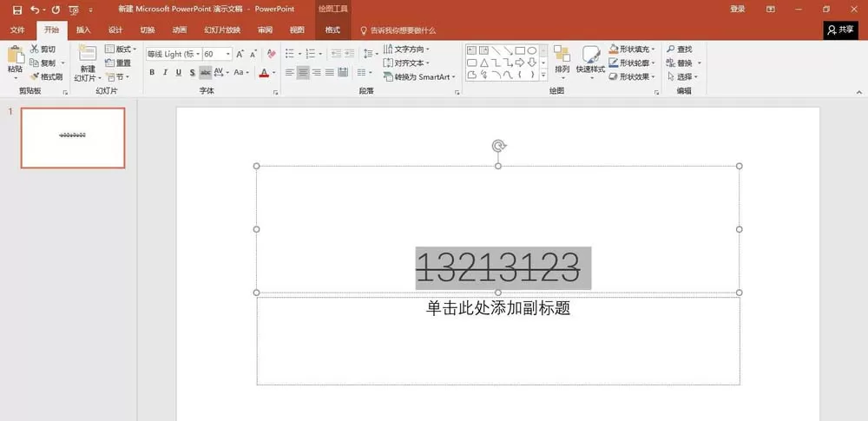Select the oval shape in gallery

tap(532, 50)
